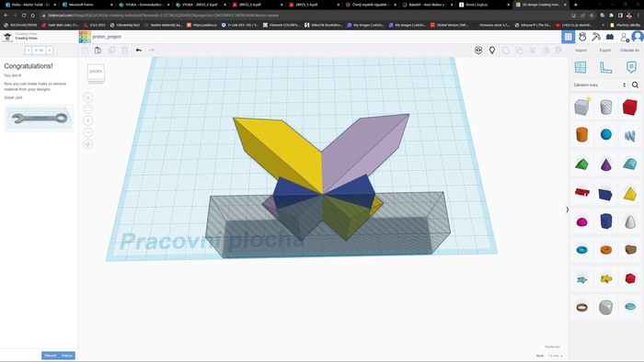Click the Export button
The width and height of the screenshot is (644, 362).
[x=605, y=50]
